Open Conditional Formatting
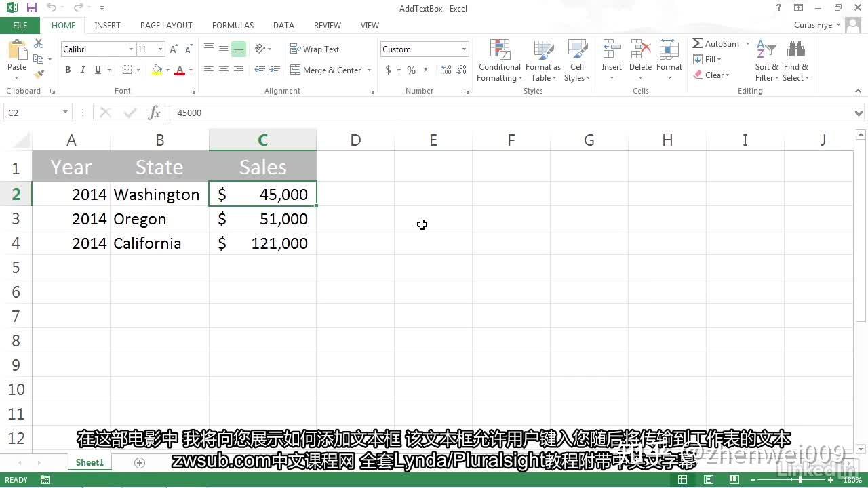This screenshot has height=488, width=868. pyautogui.click(x=499, y=60)
